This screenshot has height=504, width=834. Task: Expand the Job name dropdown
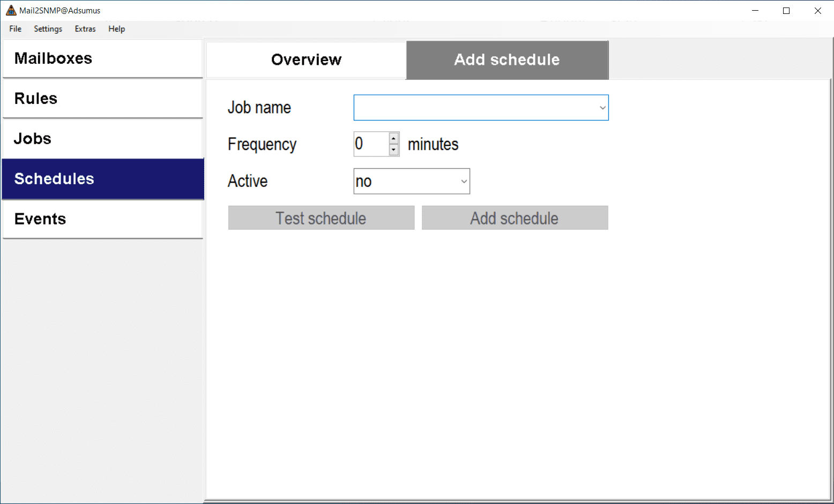pyautogui.click(x=602, y=108)
